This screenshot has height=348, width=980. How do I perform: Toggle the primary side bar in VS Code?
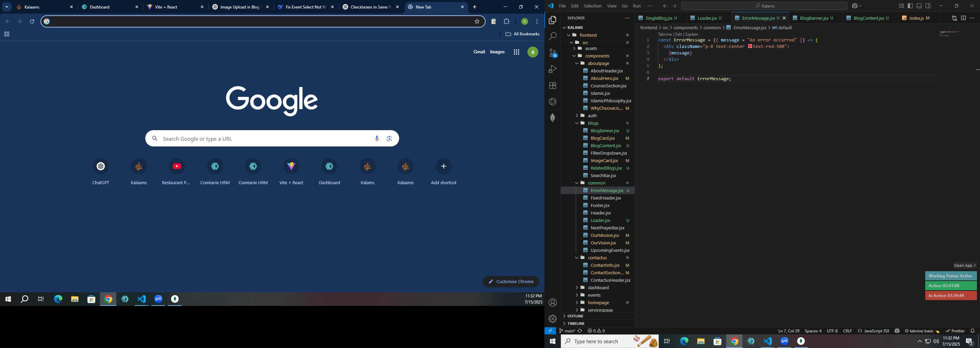click(x=910, y=6)
